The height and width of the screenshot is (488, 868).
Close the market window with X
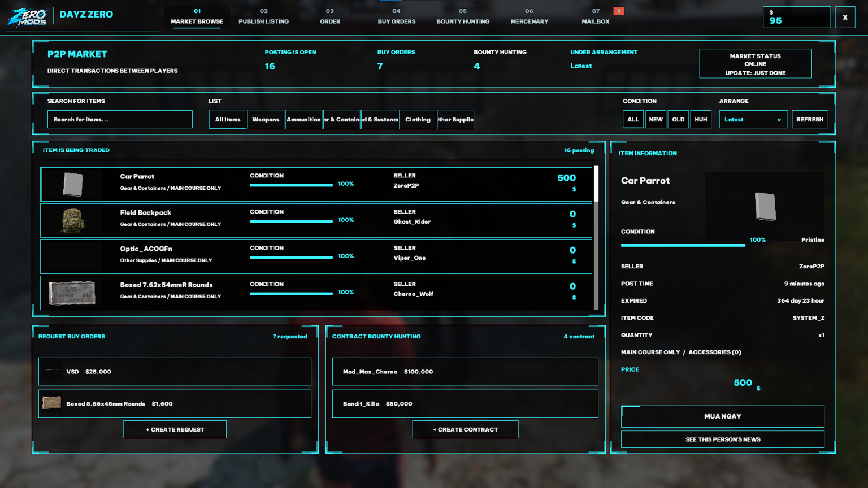(845, 18)
